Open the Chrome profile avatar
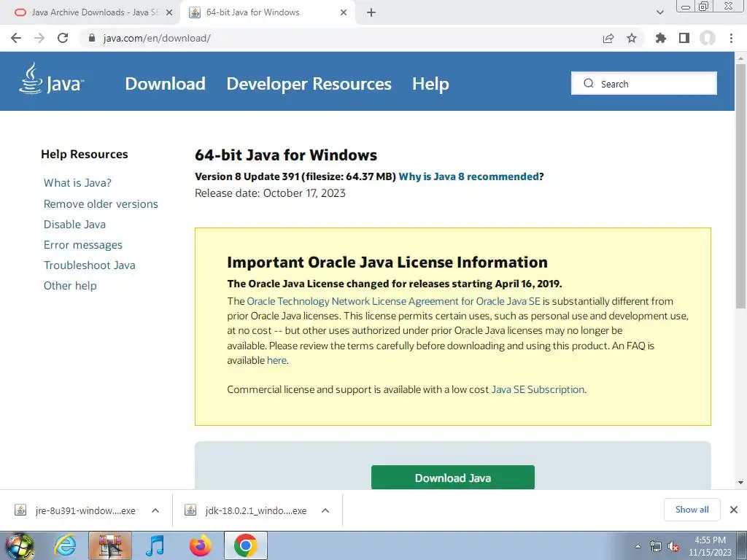This screenshot has height=560, width=747. [x=708, y=38]
